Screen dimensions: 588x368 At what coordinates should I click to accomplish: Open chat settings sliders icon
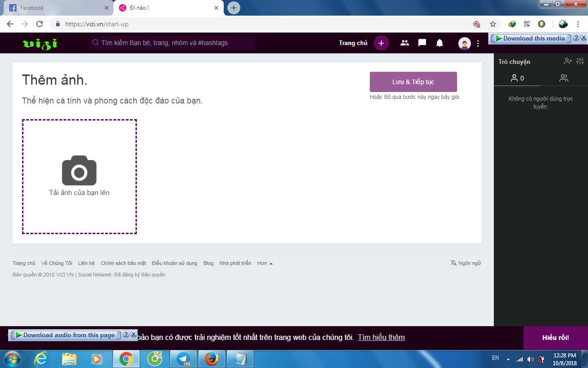coord(580,61)
